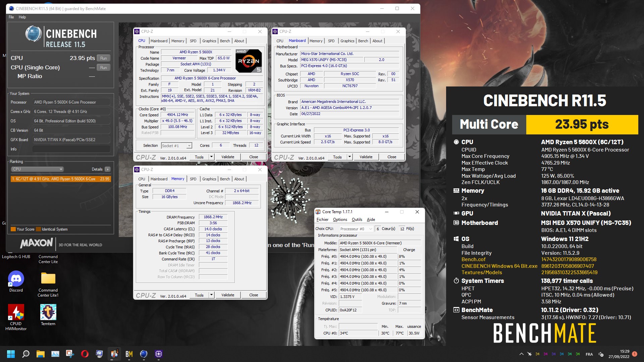The width and height of the screenshot is (644, 362).
Task: Open Discord desktop shortcut
Action: pos(16,281)
